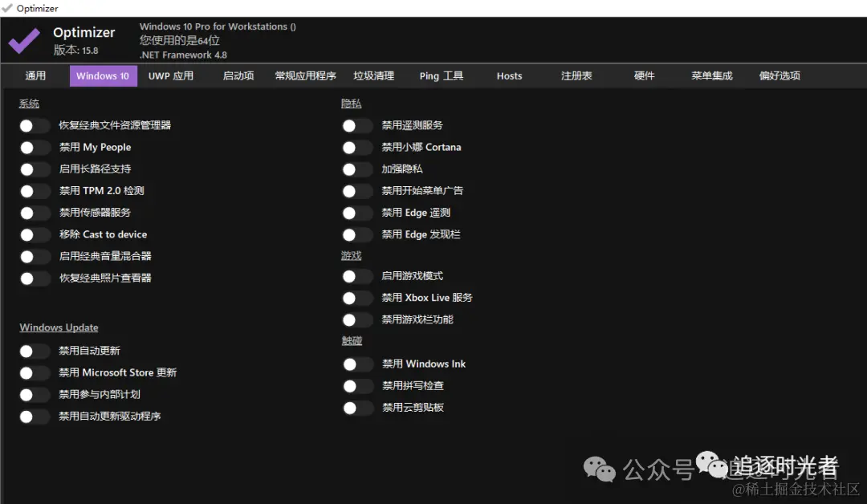Toggle the 禁用 Windows Ink switch
Viewport: 867px width, 504px height.
point(357,364)
